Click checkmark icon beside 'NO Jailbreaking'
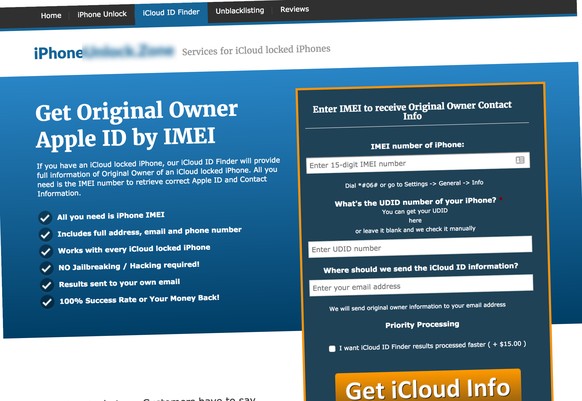Screen dimensions: 582x401 pos(46,268)
